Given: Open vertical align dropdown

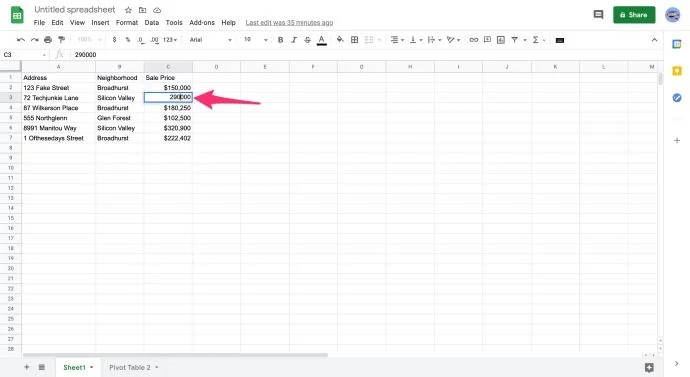Looking at the screenshot, I should (x=416, y=40).
